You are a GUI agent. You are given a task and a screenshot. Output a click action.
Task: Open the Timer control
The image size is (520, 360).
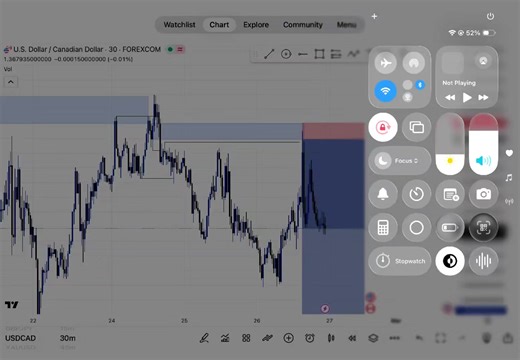pyautogui.click(x=416, y=194)
